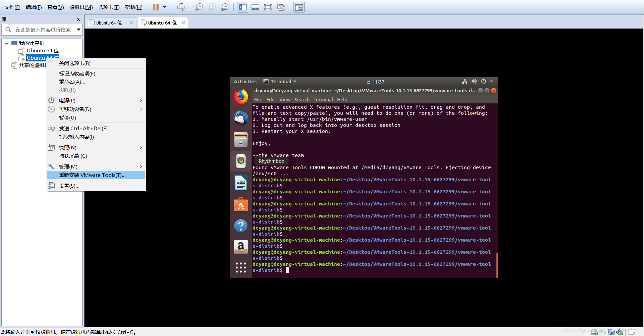Open the 查看(V) menu
Image resolution: width=644 pixels, height=336 pixels.
[x=56, y=7]
